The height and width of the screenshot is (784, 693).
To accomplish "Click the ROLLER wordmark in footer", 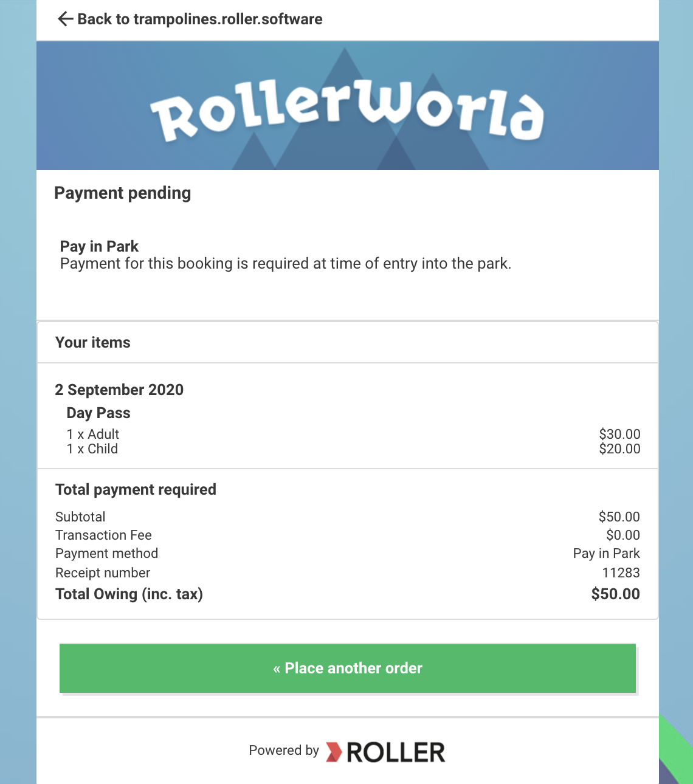I will pos(396,752).
